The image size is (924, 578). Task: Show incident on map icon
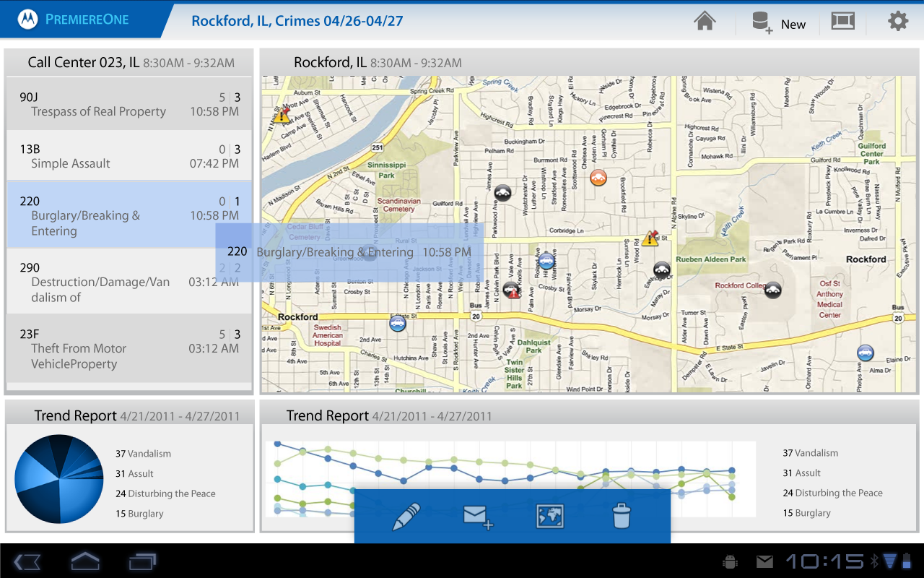pos(550,517)
